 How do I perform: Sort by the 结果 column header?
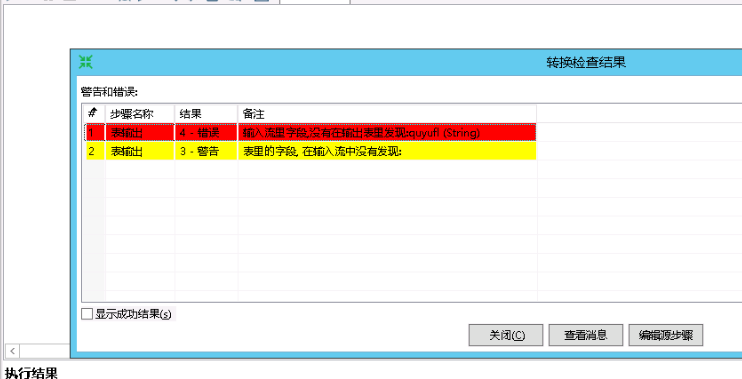(206, 114)
